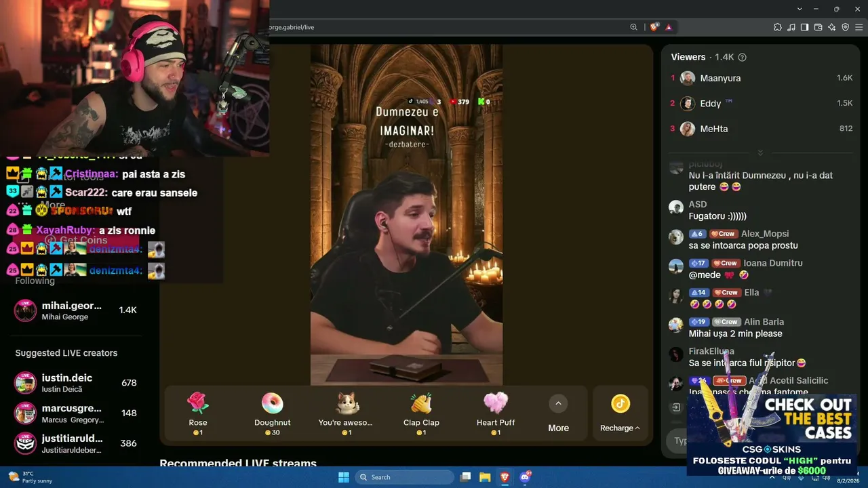Viewport: 868px width, 488px height.
Task: Click the "Suggested LIVE creators" heading
Action: 66,353
